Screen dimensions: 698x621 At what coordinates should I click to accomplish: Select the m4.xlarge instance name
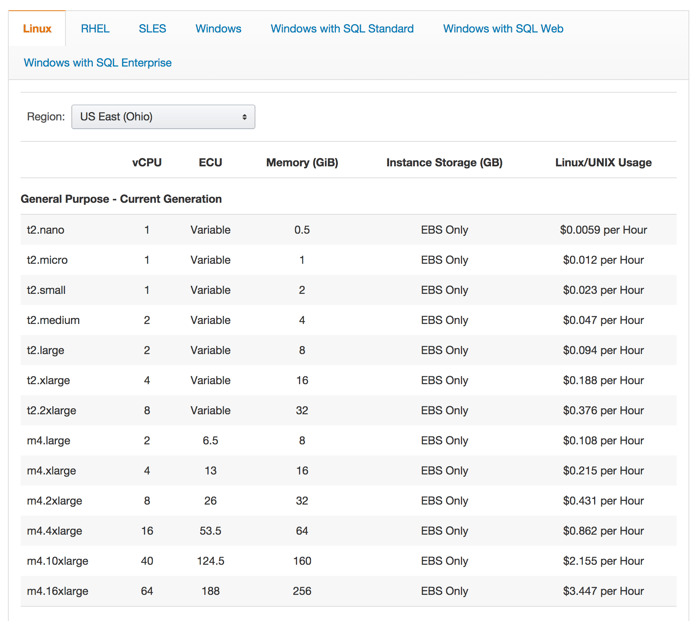point(51,471)
